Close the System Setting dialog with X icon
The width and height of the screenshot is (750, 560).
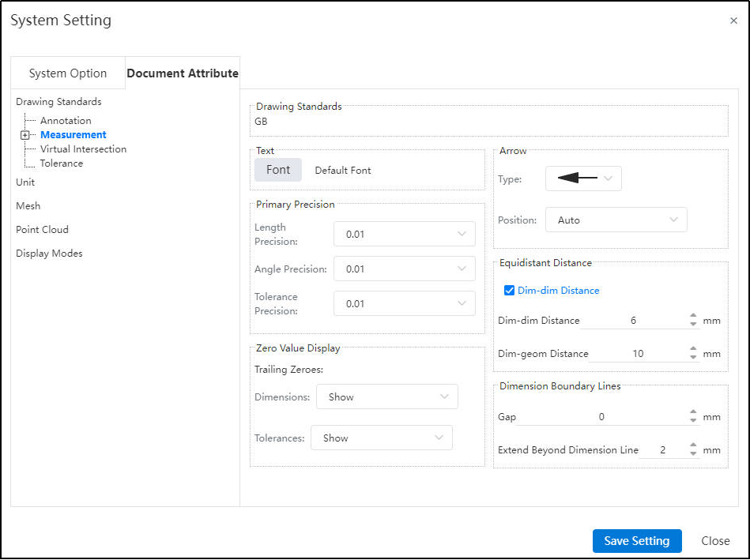[733, 21]
